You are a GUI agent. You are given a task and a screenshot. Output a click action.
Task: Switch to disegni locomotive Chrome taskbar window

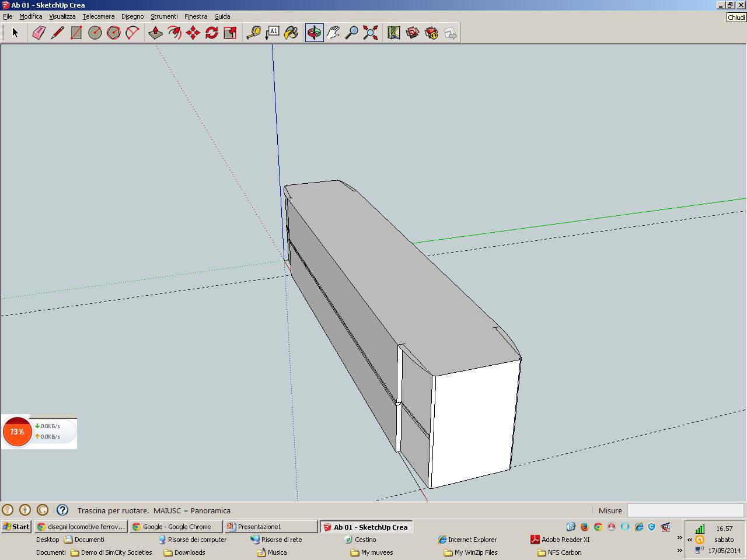click(x=81, y=527)
